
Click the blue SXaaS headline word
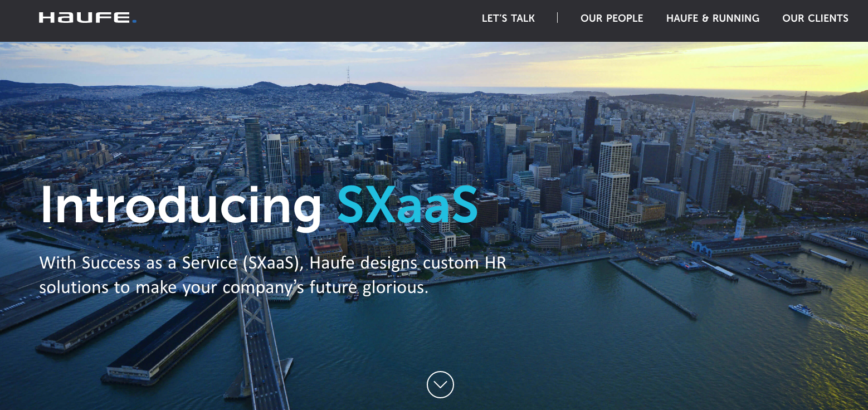pyautogui.click(x=408, y=205)
